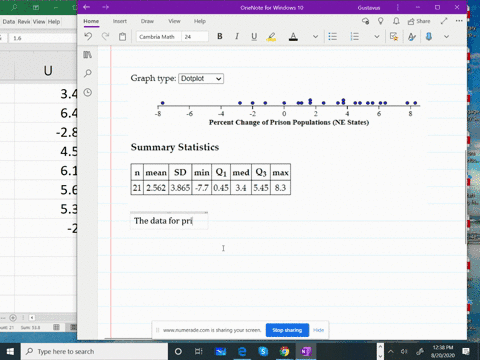Image resolution: width=480 pixels, height=360 pixels.
Task: Open the notifications bell icon
Action: pos(396,21)
